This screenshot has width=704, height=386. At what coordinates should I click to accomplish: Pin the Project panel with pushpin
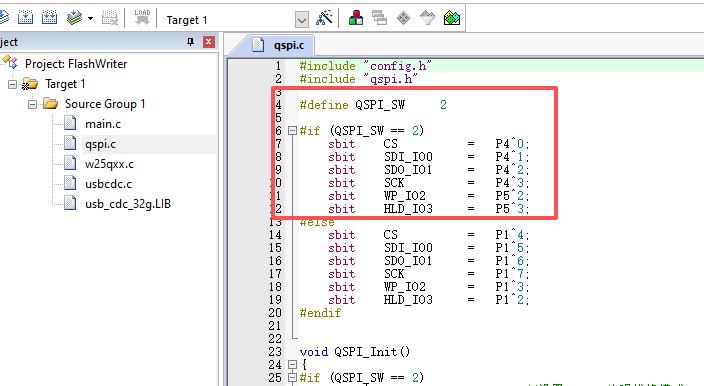[x=190, y=42]
